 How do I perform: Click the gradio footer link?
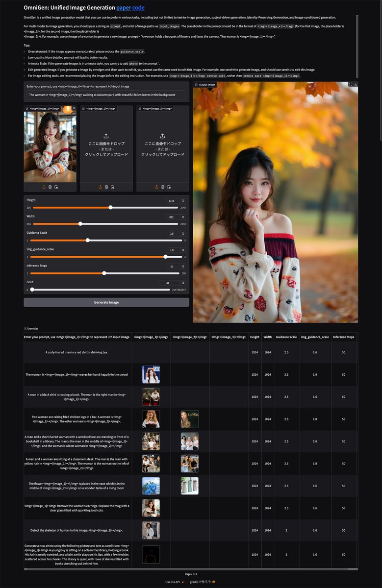click(203, 582)
